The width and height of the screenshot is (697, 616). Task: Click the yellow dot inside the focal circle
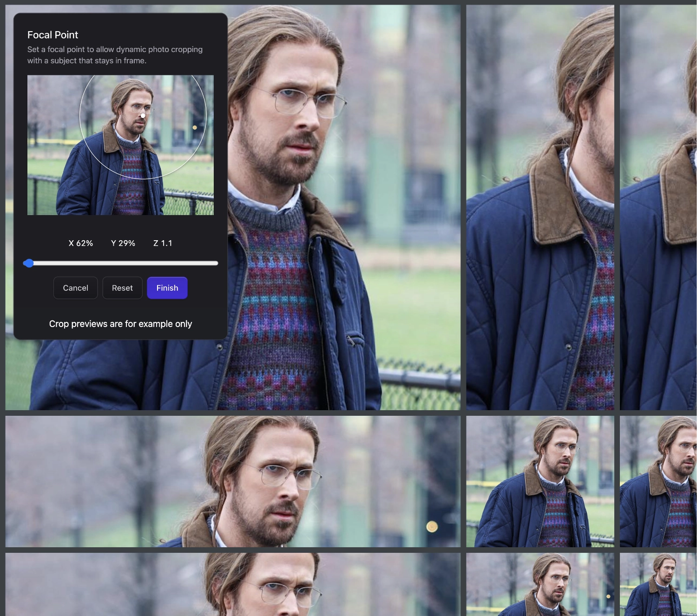click(194, 127)
